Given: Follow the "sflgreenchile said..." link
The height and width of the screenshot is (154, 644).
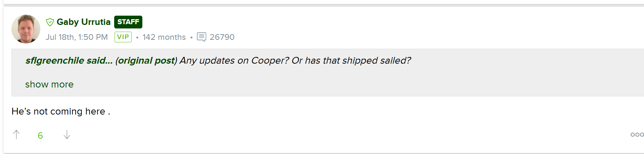Looking at the screenshot, I should pyautogui.click(x=69, y=60).
